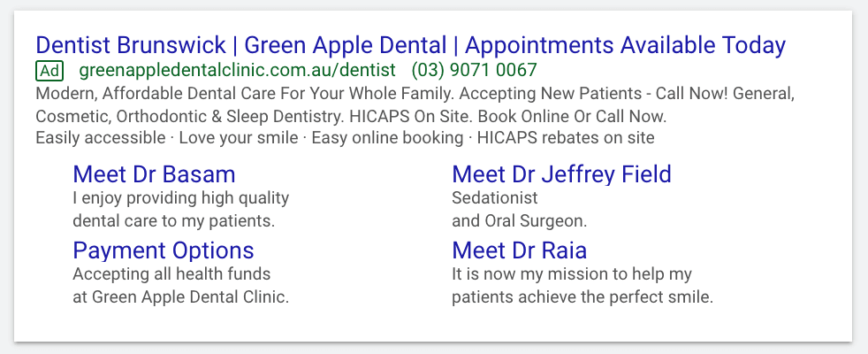868x354 pixels.
Task: Open the Payment Options sitelink
Action: tap(164, 250)
